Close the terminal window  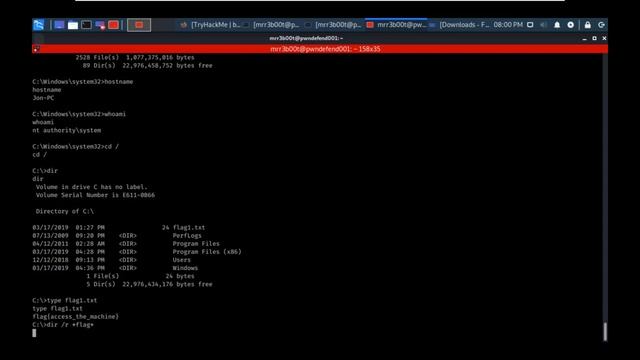[604, 38]
